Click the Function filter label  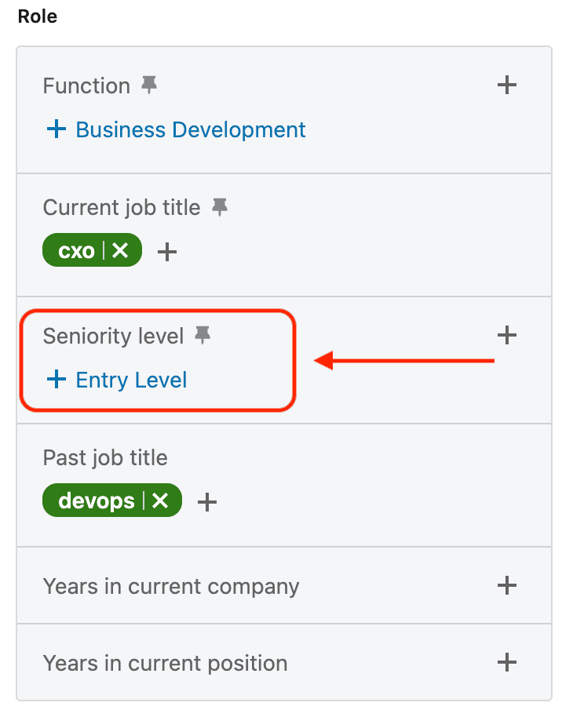86,86
